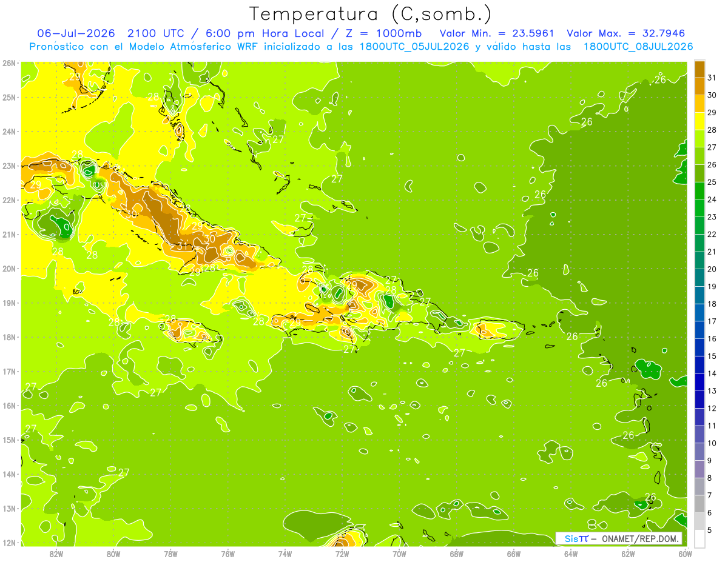Click the legend color band between 26 and 27
The height and width of the screenshot is (562, 728).
click(699, 156)
